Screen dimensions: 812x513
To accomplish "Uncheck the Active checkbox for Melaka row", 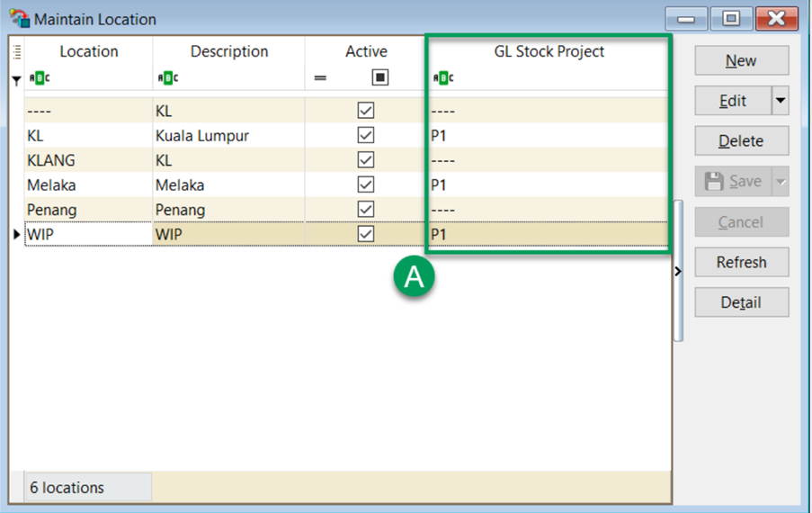I will coord(366,184).
